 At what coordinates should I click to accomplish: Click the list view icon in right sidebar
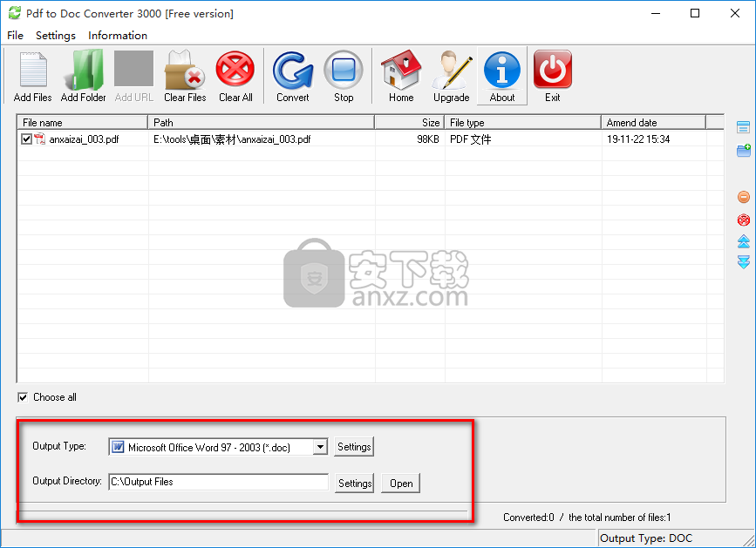pos(744,127)
